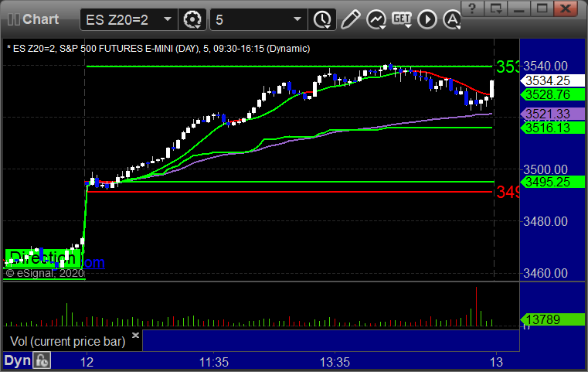Click date label 13 on time axis

pos(496,362)
